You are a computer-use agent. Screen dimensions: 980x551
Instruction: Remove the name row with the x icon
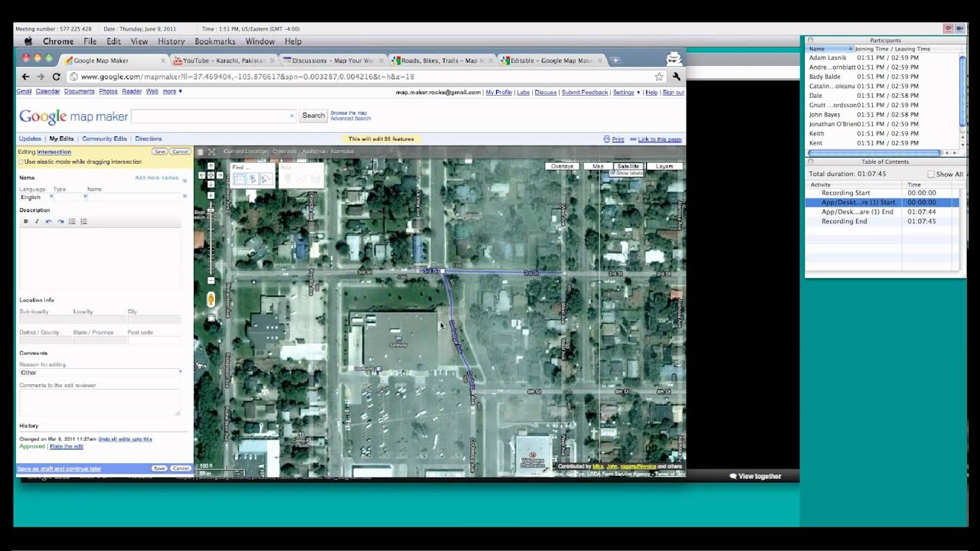click(x=185, y=197)
